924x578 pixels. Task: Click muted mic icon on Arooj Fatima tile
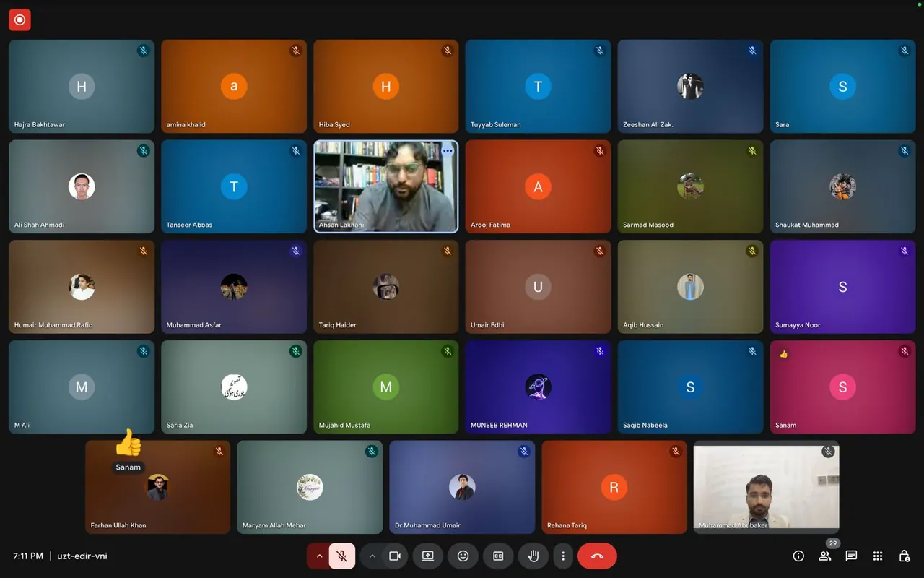[x=600, y=151]
